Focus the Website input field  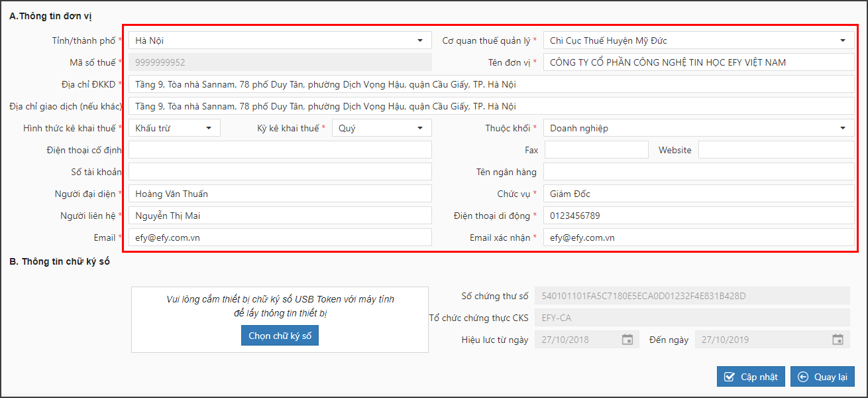click(776, 150)
